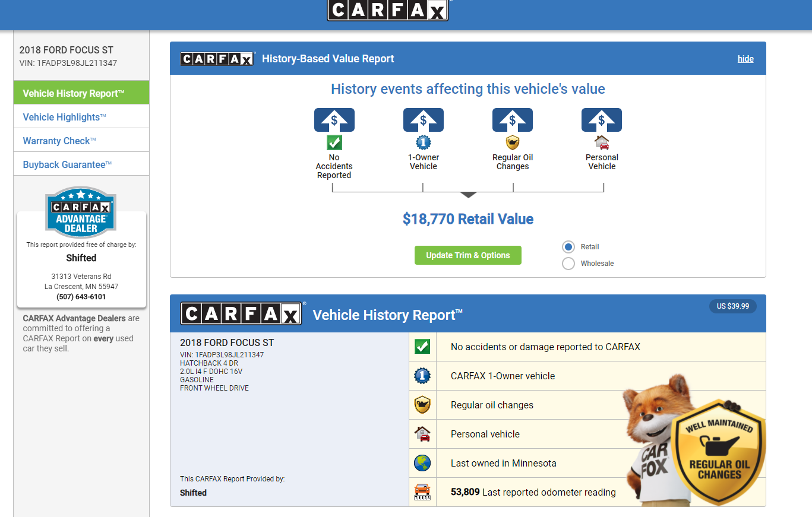
Task: Click HATCHBACK 4 DR in vehicle details
Action: tap(209, 363)
